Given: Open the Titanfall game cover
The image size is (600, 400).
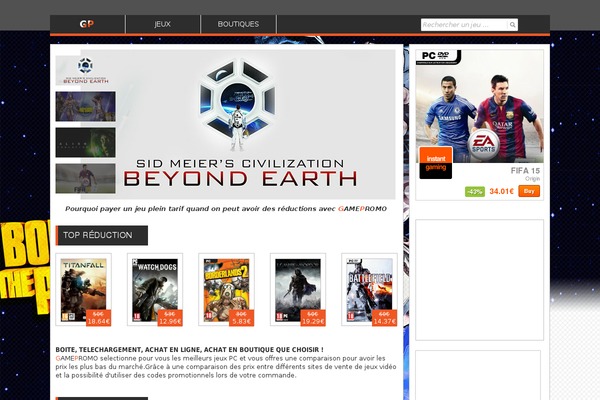Looking at the screenshot, I should point(83,289).
